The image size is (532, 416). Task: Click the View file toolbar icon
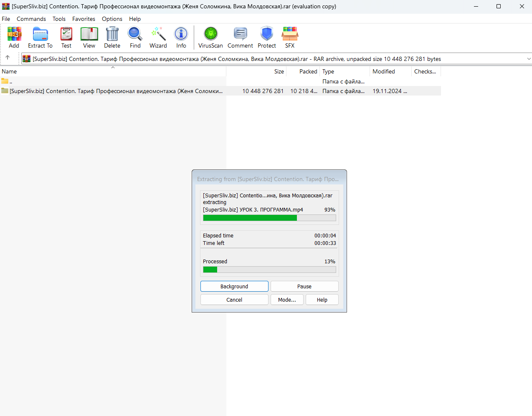point(89,38)
